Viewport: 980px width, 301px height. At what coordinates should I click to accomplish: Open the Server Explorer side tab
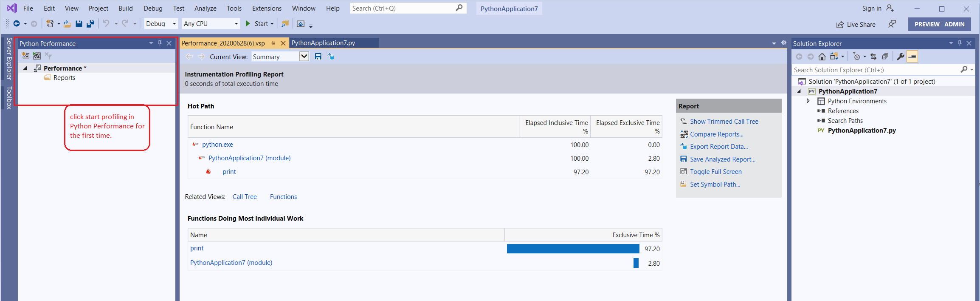coord(9,59)
